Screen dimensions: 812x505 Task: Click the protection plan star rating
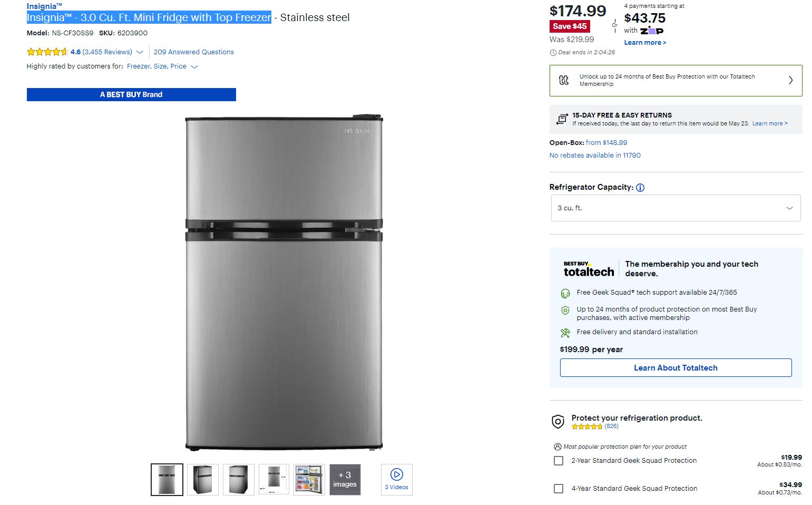(587, 426)
